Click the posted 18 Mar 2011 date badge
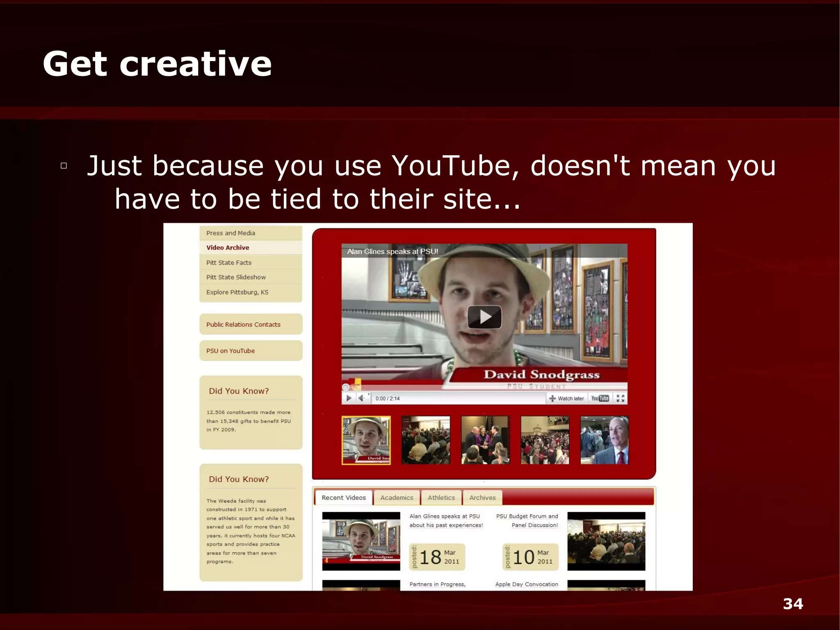This screenshot has width=840, height=630. coord(437,557)
